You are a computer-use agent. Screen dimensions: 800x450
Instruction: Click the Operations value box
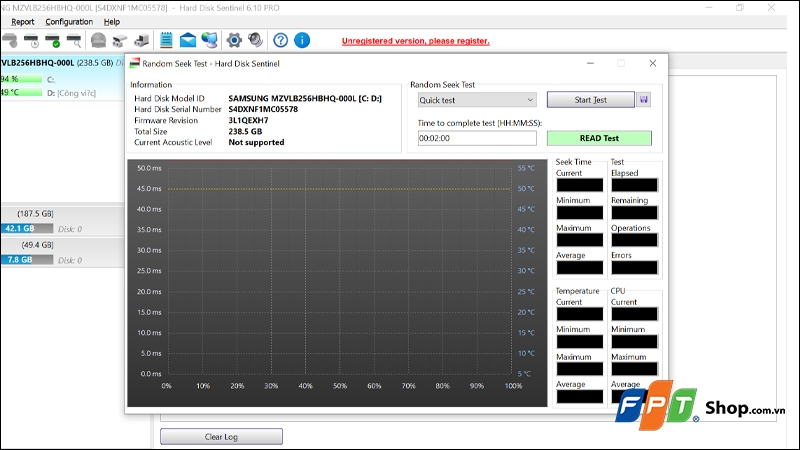(x=635, y=240)
